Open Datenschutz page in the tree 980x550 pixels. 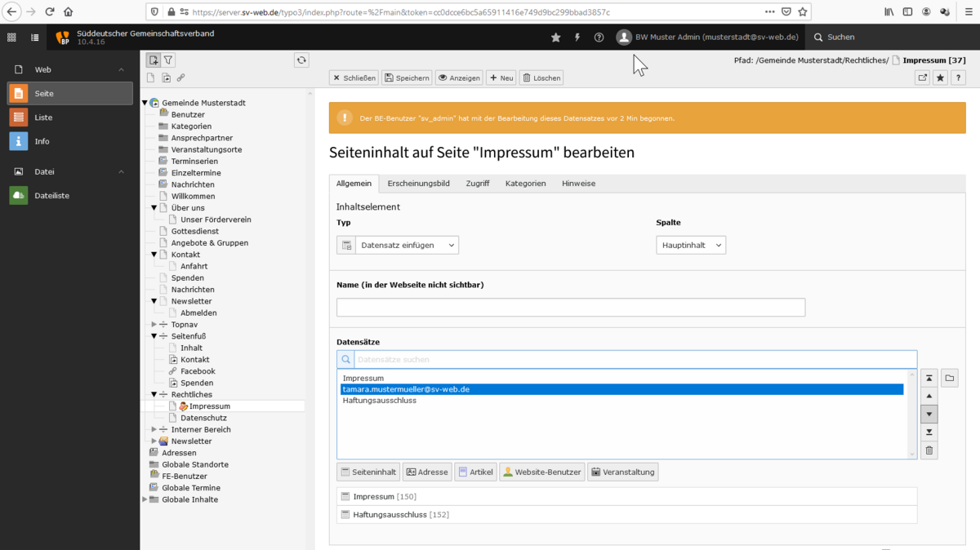203,418
